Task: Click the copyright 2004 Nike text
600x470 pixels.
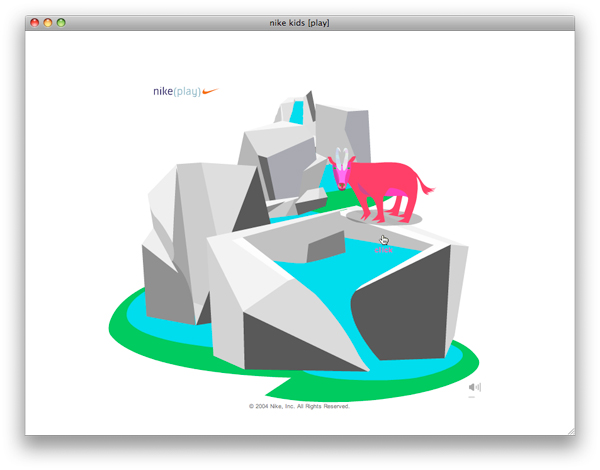Action: pos(299,406)
